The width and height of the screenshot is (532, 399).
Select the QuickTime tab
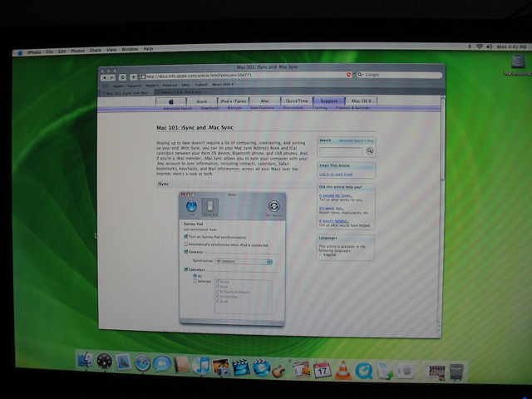coord(297,101)
